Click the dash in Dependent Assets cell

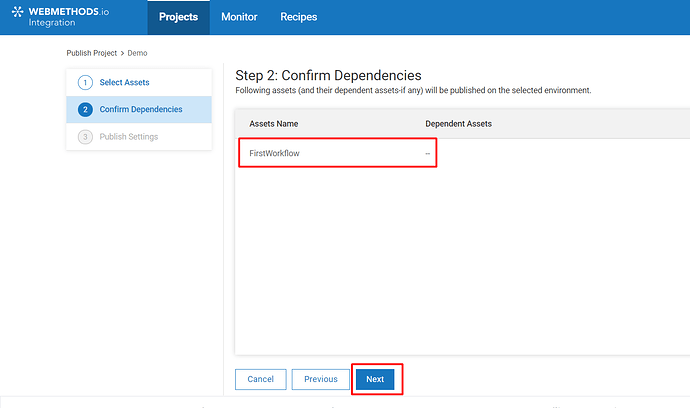point(427,153)
